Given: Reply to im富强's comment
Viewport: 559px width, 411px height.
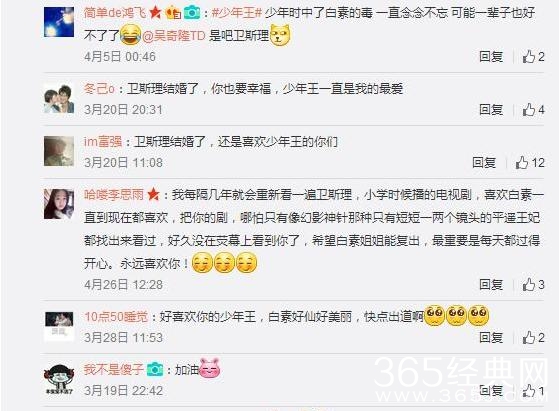Looking at the screenshot, I should (x=484, y=163).
